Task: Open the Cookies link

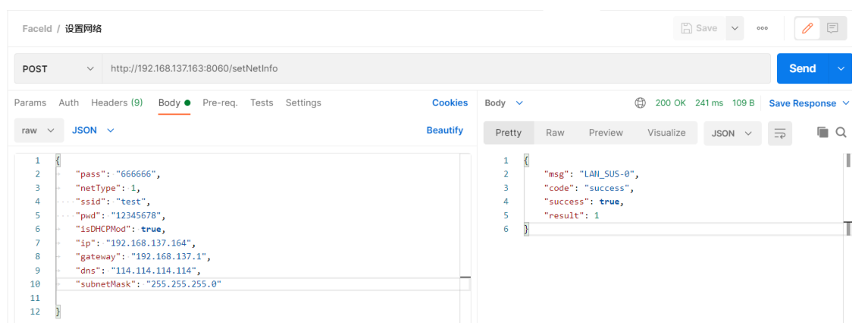Action: (x=450, y=103)
